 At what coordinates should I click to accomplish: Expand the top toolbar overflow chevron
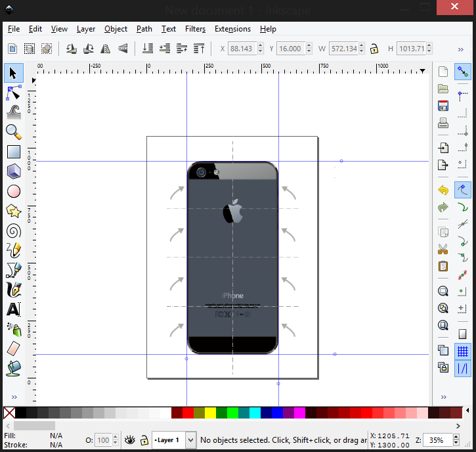(460, 49)
